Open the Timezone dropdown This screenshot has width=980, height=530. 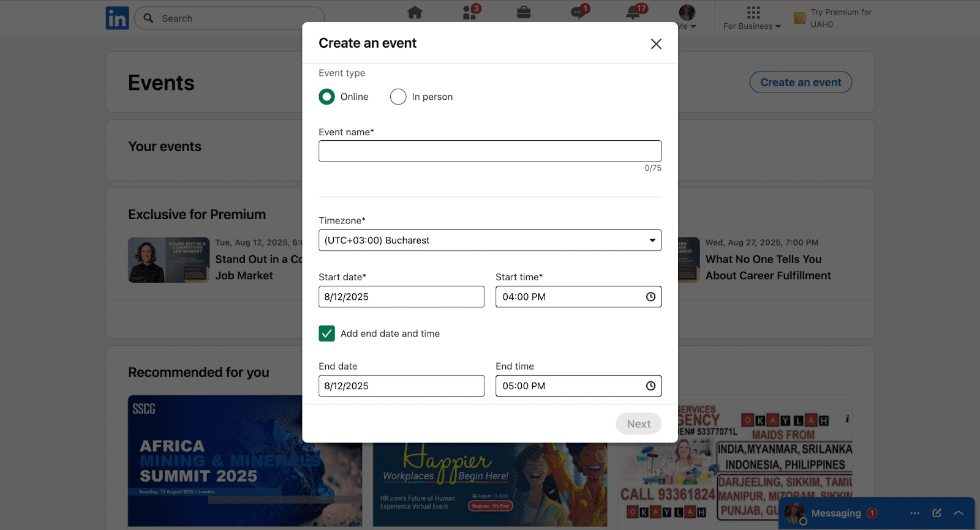(489, 241)
